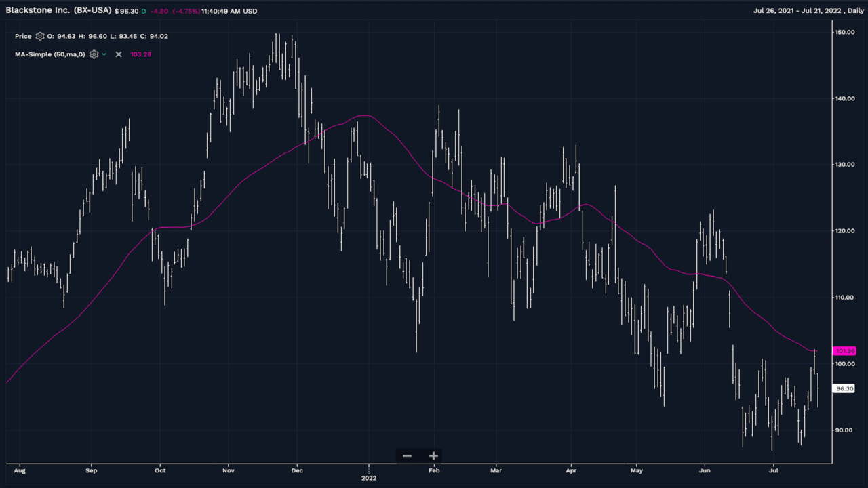Click the magenta 103.28 MA value

pyautogui.click(x=140, y=54)
